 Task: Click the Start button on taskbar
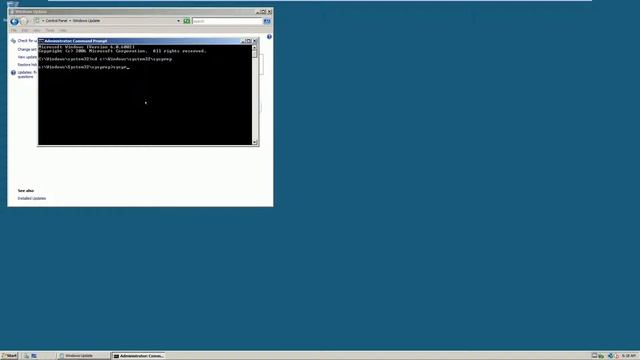click(9, 356)
